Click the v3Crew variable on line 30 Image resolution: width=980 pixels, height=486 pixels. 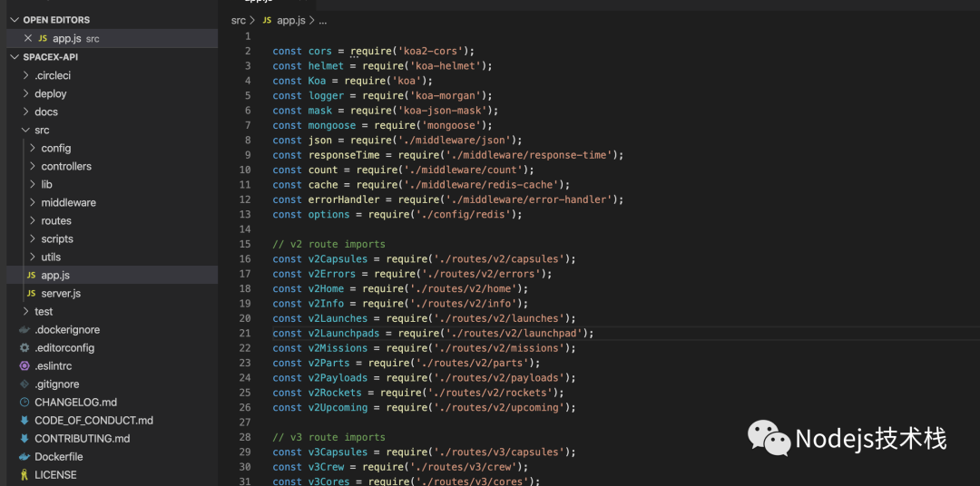[326, 467]
